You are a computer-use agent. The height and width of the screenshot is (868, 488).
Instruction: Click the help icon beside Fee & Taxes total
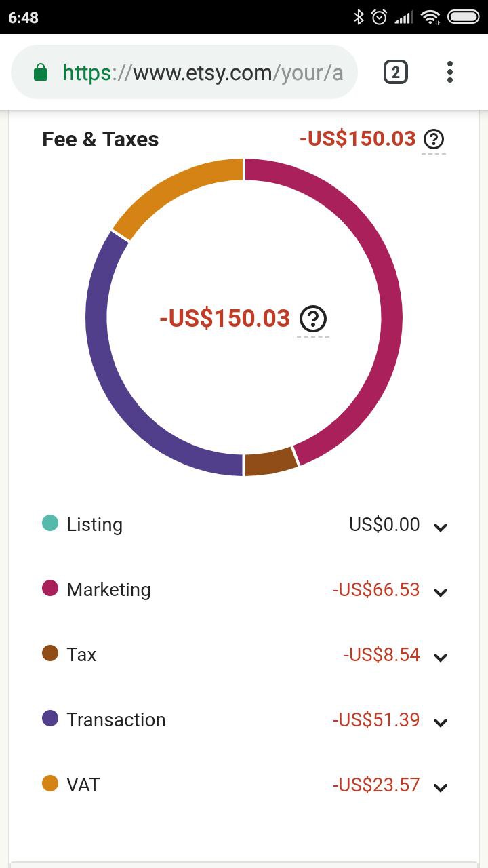pos(434,139)
